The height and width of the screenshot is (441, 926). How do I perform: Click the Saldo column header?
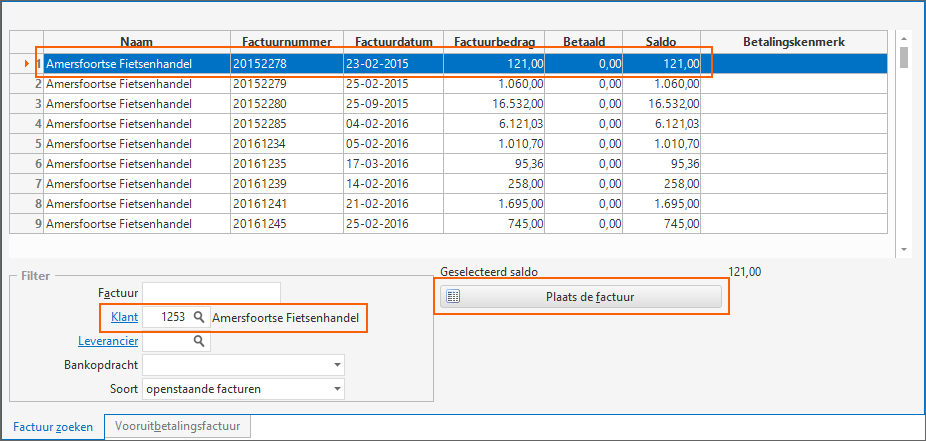pyautogui.click(x=660, y=42)
